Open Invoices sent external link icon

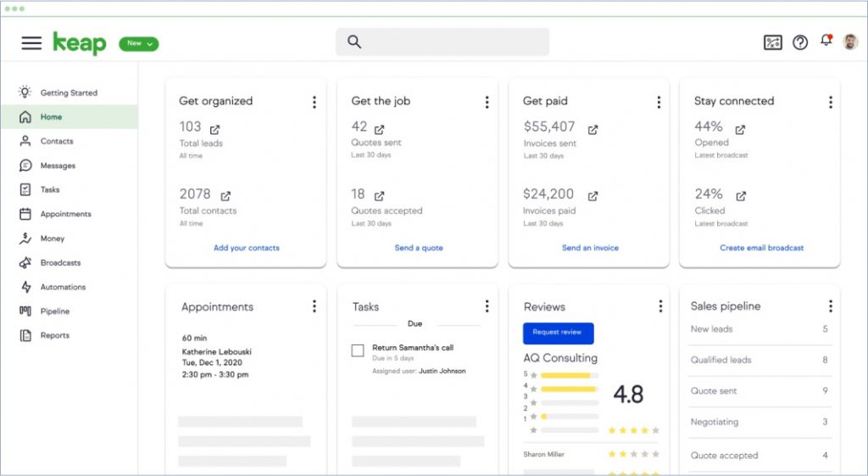tap(593, 130)
